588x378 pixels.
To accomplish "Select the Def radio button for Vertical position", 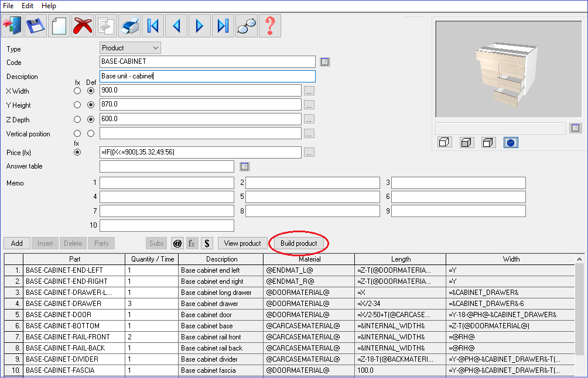I will point(91,133).
